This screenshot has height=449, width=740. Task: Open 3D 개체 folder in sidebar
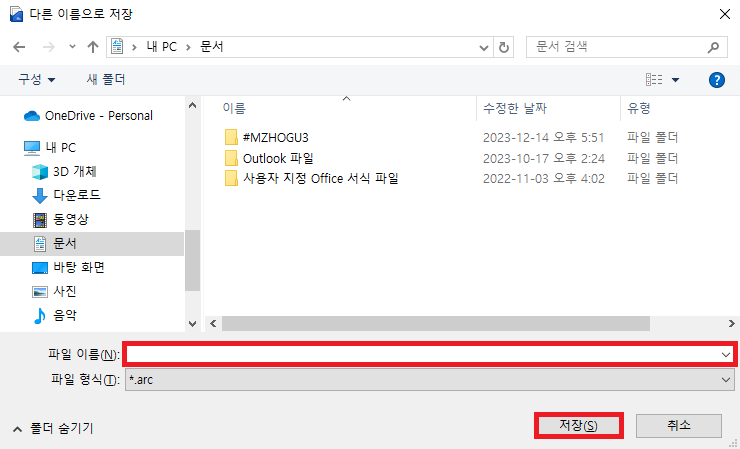pos(75,171)
